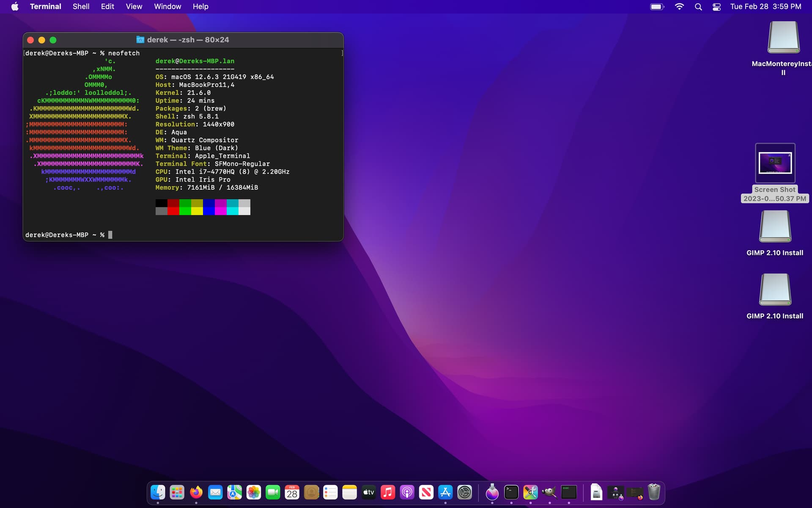
Task: Minimize Terminal with the yellow button
Action: (41, 40)
